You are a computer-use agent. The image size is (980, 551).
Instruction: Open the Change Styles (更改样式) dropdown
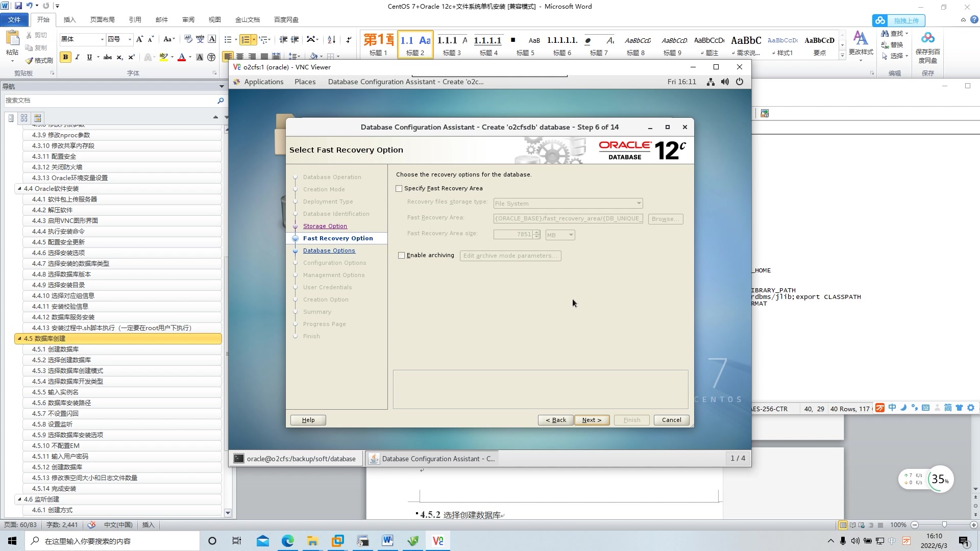click(x=861, y=47)
